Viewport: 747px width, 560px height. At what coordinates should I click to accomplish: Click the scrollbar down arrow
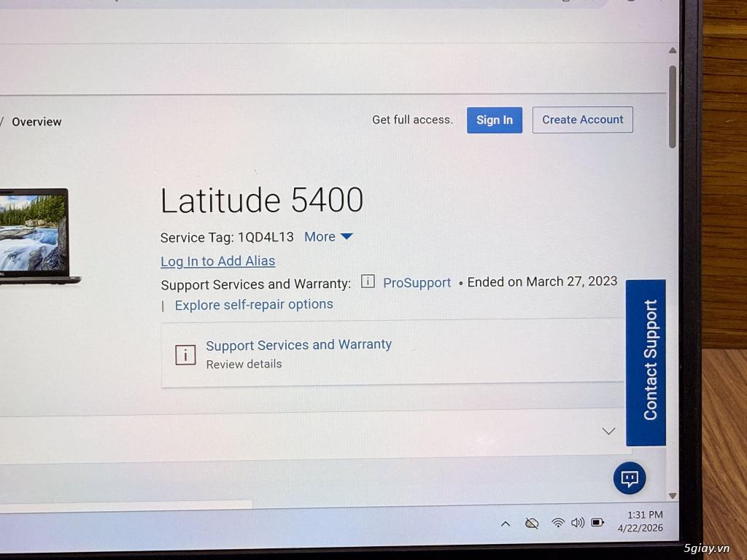673,496
